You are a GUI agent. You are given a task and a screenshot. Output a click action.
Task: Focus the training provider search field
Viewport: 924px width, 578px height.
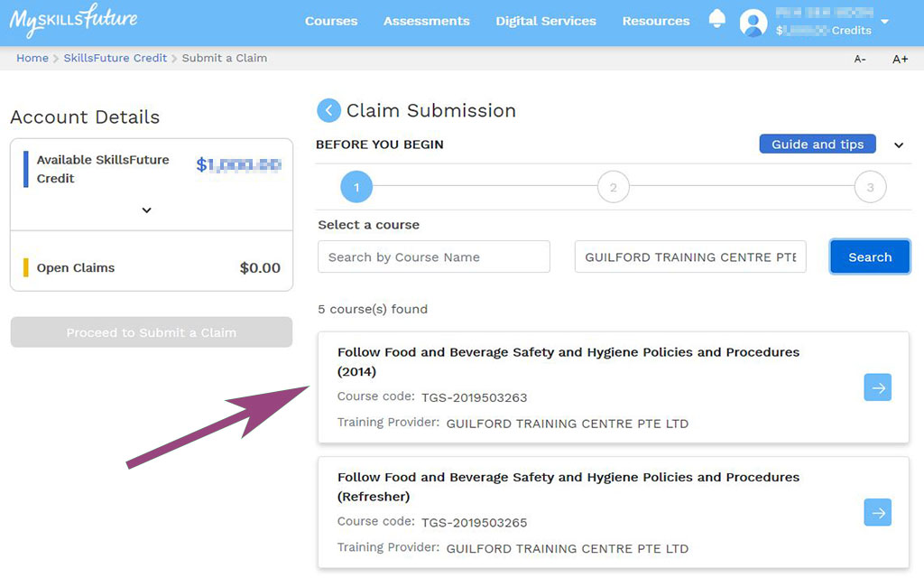690,256
